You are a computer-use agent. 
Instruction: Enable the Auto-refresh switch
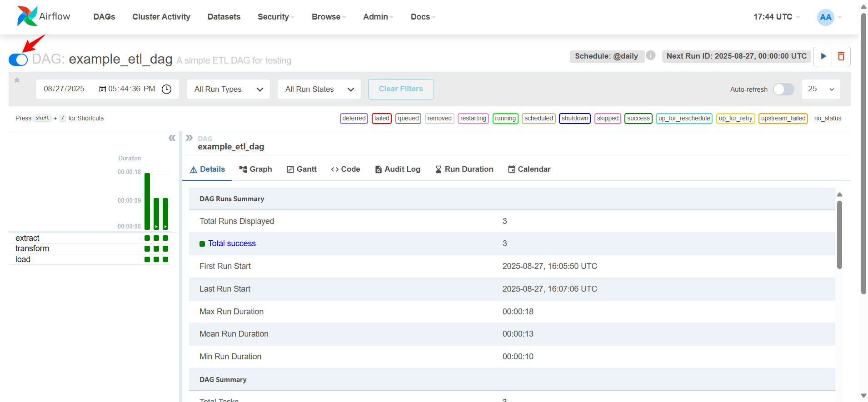783,89
